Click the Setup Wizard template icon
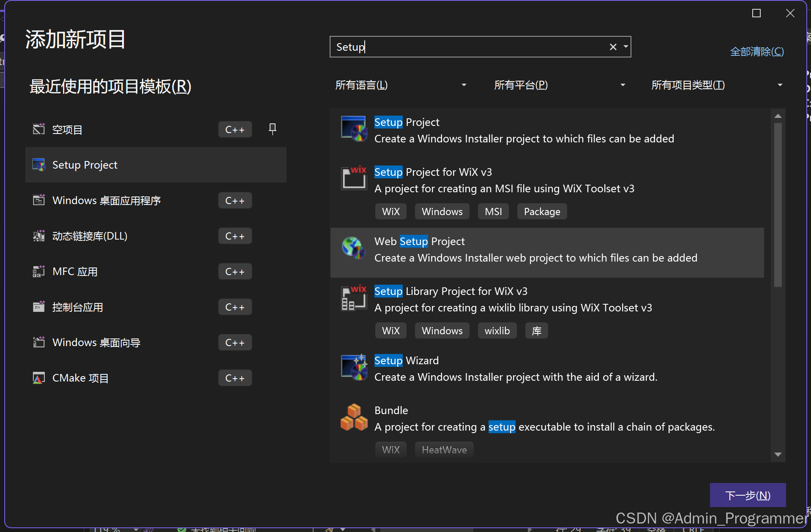 (x=354, y=367)
